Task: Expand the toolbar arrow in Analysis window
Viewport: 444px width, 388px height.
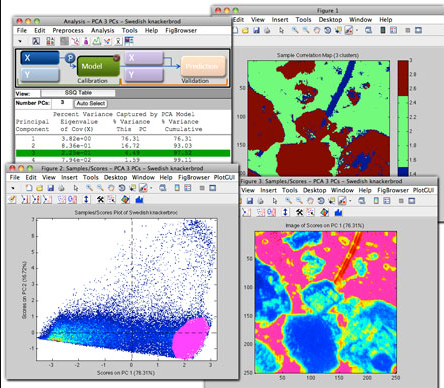Action: click(x=20, y=41)
